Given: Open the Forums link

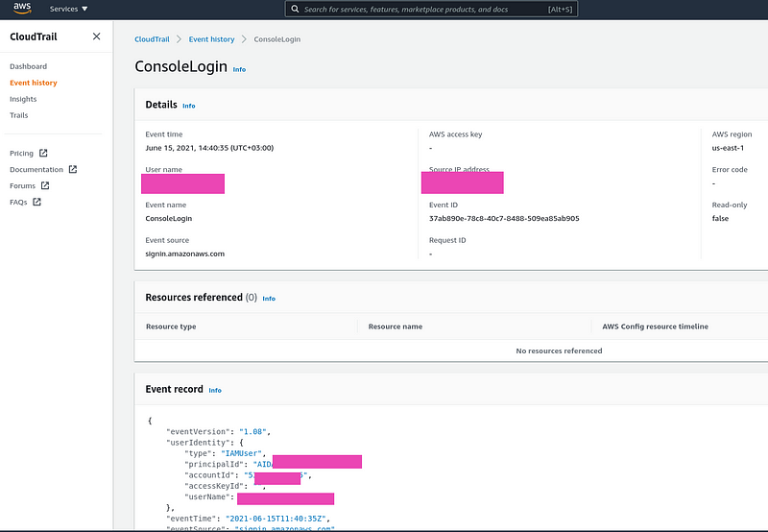Looking at the screenshot, I should [x=22, y=185].
